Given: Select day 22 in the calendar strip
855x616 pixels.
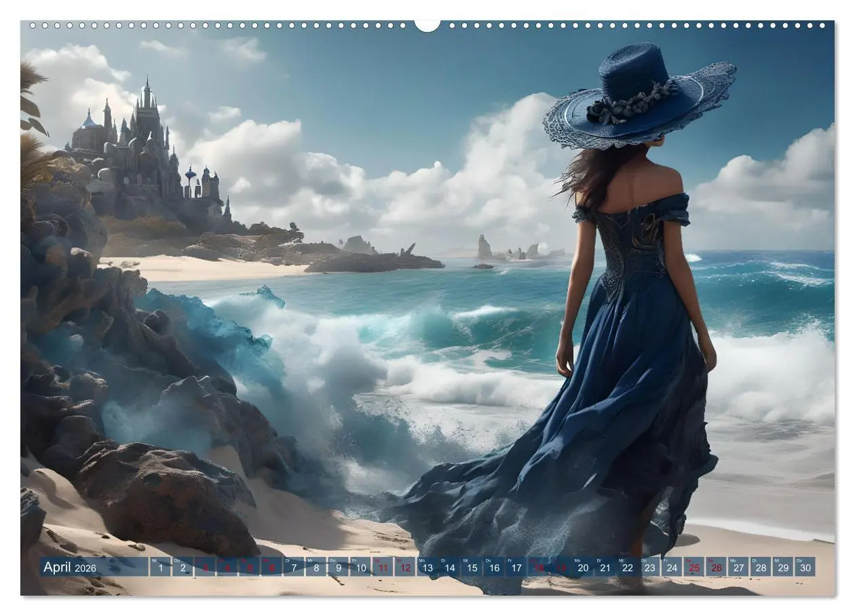Looking at the screenshot, I should (x=627, y=567).
